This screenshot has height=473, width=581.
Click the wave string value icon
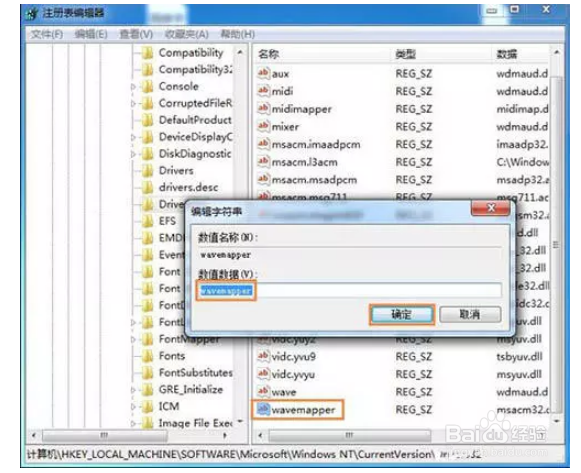tap(263, 392)
